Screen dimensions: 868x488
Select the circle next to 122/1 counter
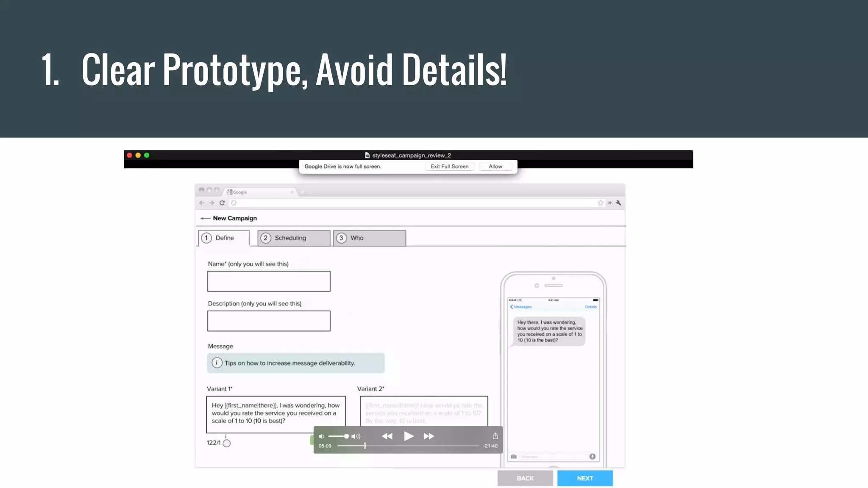227,444
